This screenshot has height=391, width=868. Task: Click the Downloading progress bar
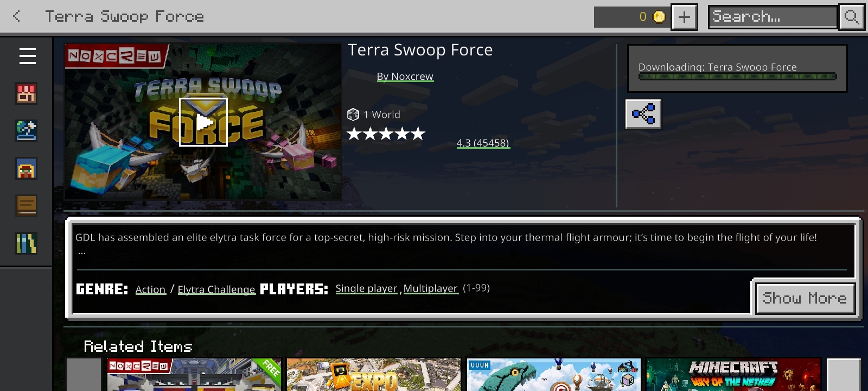point(737,77)
